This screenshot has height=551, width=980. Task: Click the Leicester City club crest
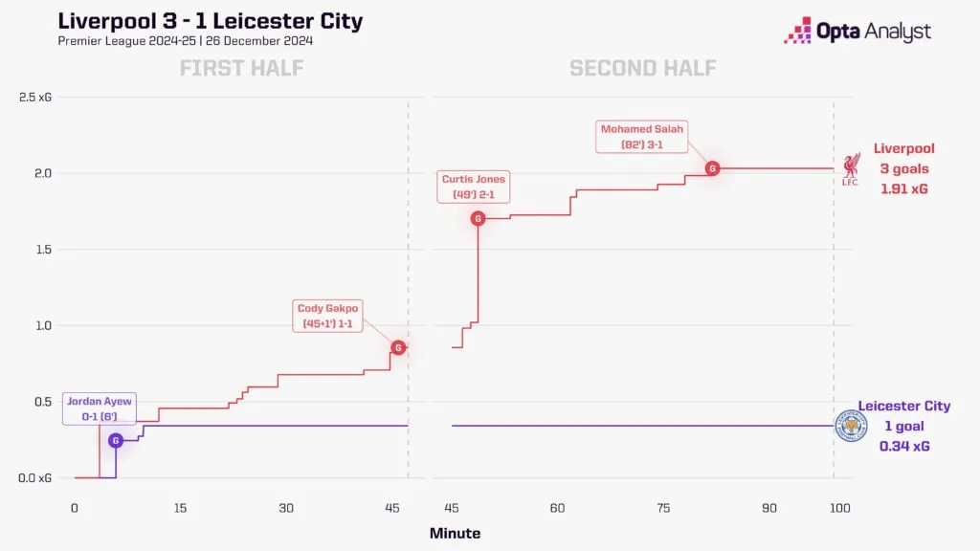tap(851, 426)
